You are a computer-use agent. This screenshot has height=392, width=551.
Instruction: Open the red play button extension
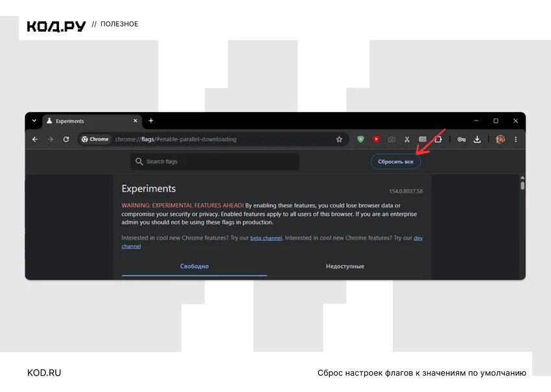point(376,139)
